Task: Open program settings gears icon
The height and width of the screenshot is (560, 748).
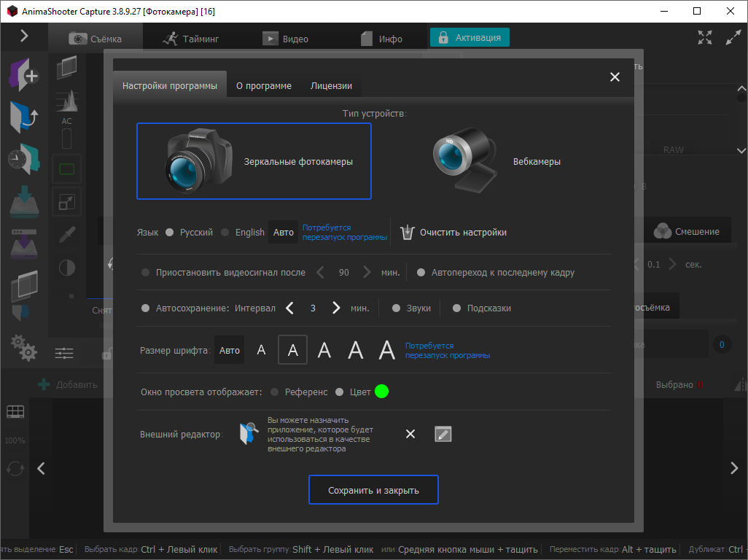Action: coord(24,347)
